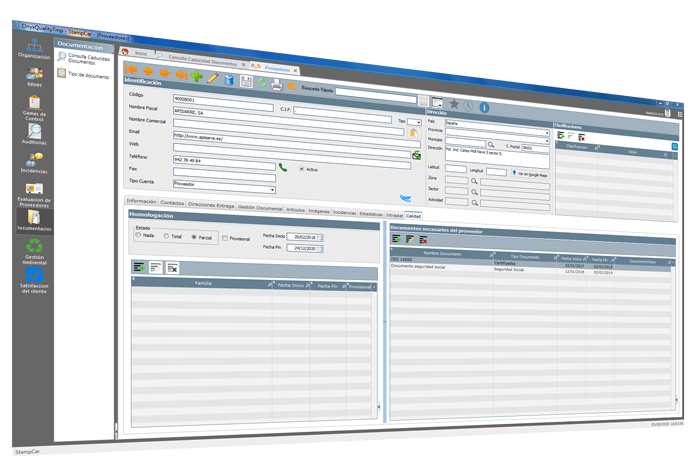The width and height of the screenshot is (700, 472).
Task: Switch to the Contactos tab
Action: click(x=172, y=202)
